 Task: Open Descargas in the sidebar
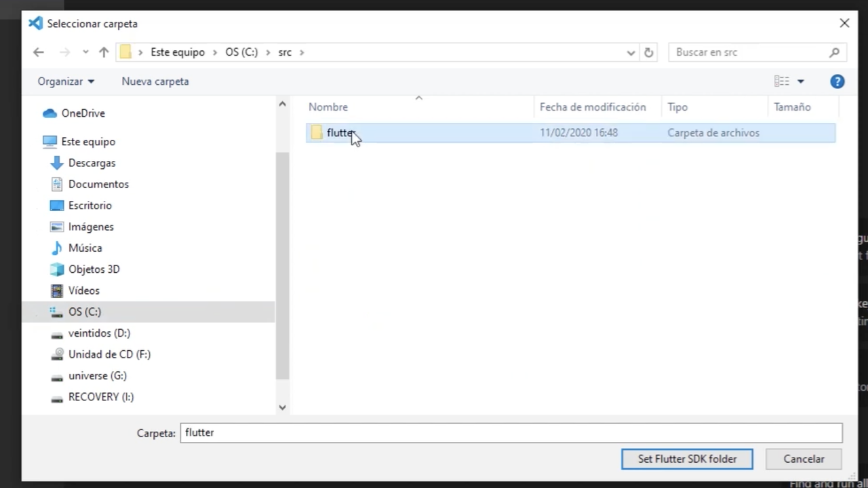pos(92,163)
